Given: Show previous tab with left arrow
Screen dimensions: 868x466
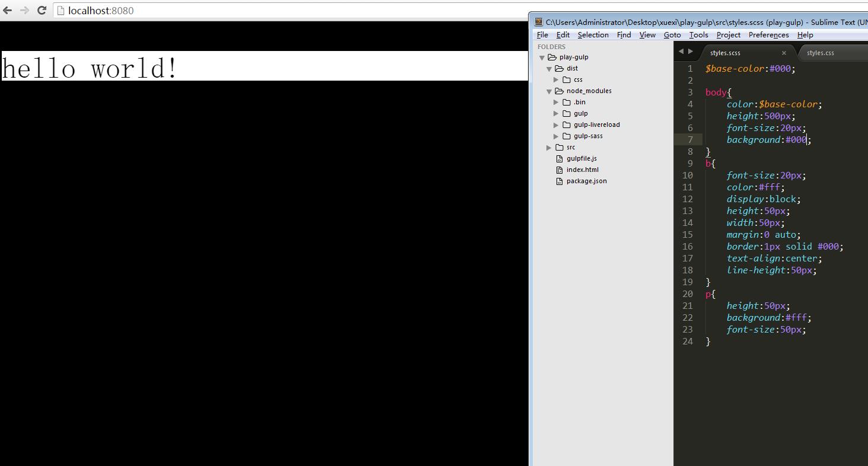Looking at the screenshot, I should (x=681, y=52).
